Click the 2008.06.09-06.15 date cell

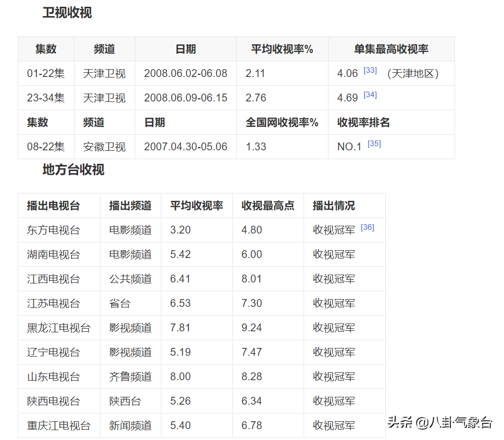point(185,98)
